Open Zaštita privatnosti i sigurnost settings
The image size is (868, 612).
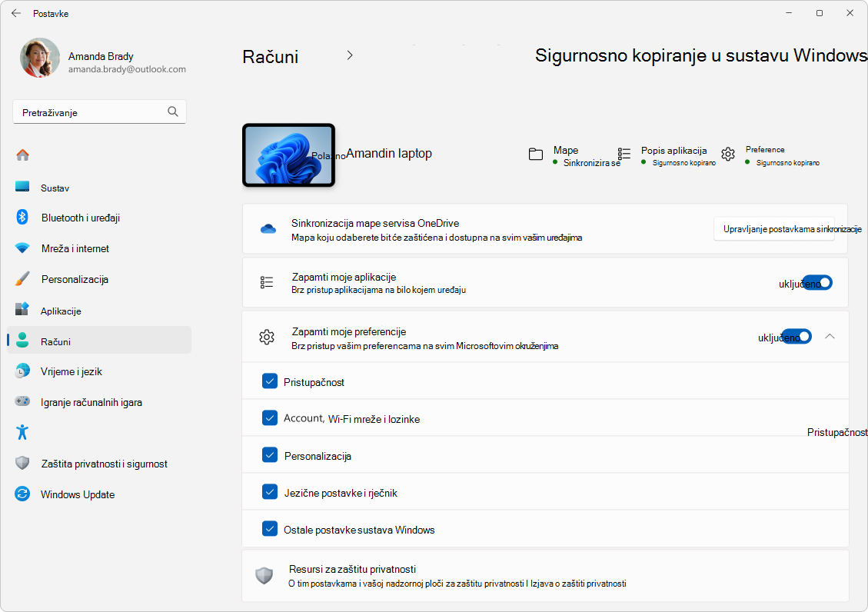pyautogui.click(x=99, y=464)
